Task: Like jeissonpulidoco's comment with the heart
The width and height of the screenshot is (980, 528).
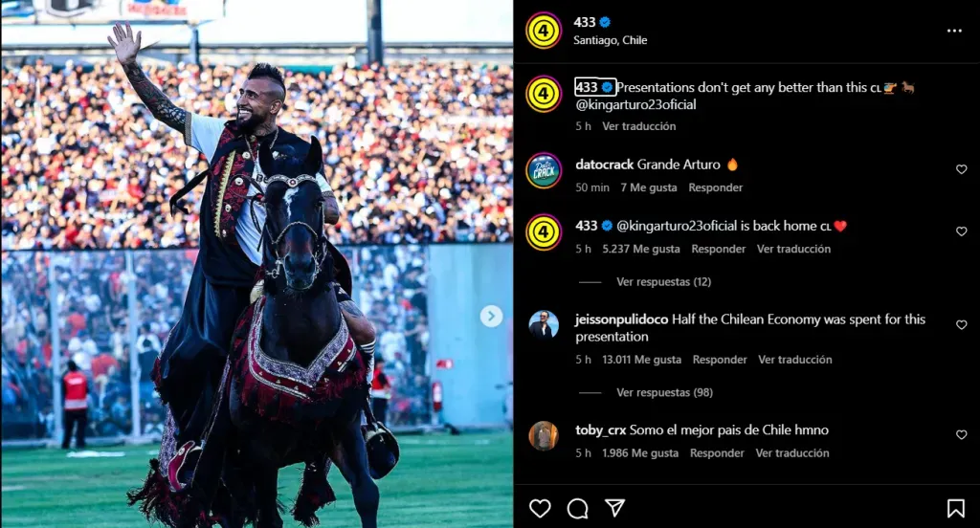Action: 961,325
